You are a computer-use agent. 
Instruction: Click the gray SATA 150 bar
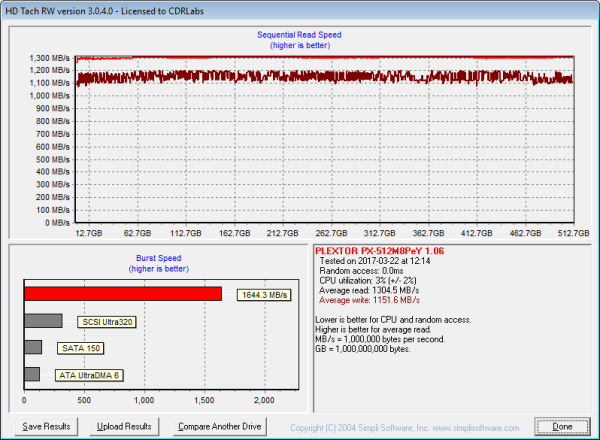click(x=33, y=347)
